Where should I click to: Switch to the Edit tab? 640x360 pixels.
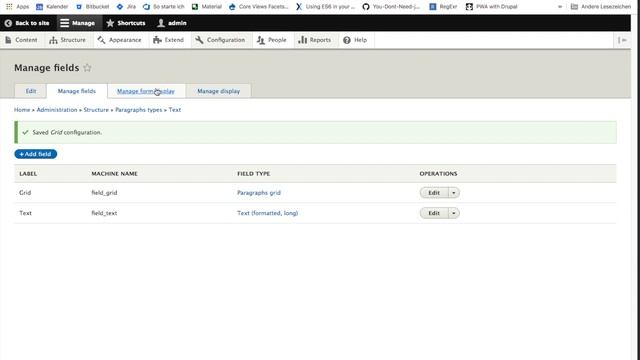(31, 91)
